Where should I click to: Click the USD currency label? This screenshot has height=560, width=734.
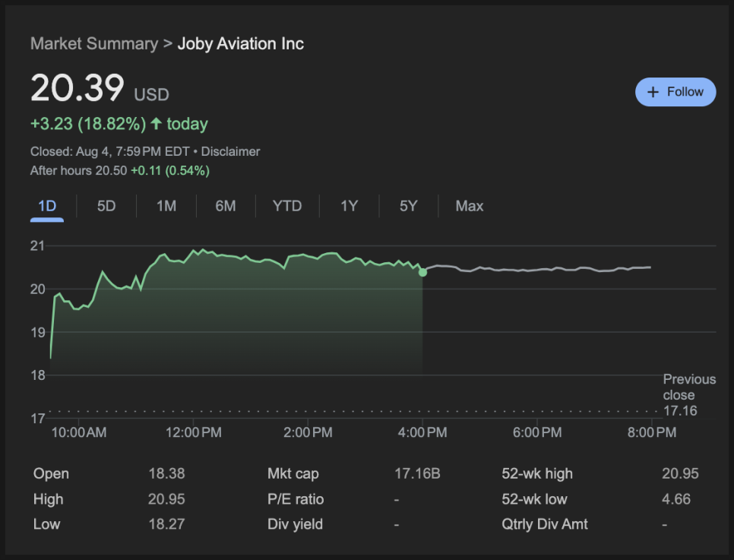click(151, 94)
